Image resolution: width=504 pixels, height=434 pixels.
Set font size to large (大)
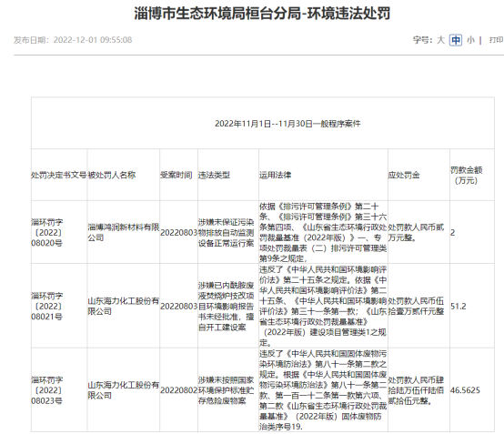(x=440, y=40)
